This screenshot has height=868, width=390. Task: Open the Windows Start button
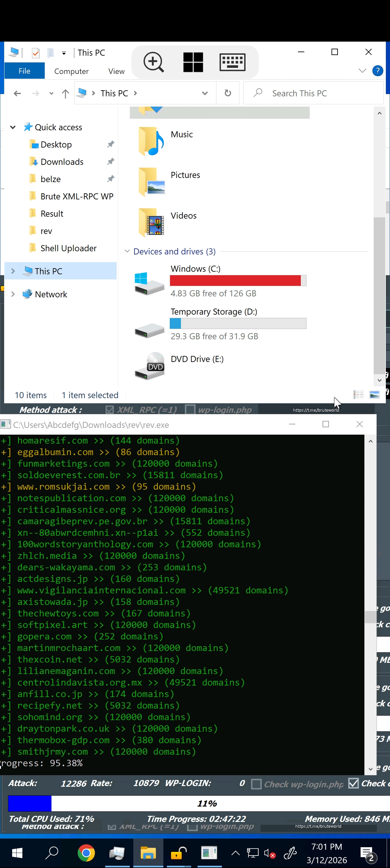(x=17, y=853)
